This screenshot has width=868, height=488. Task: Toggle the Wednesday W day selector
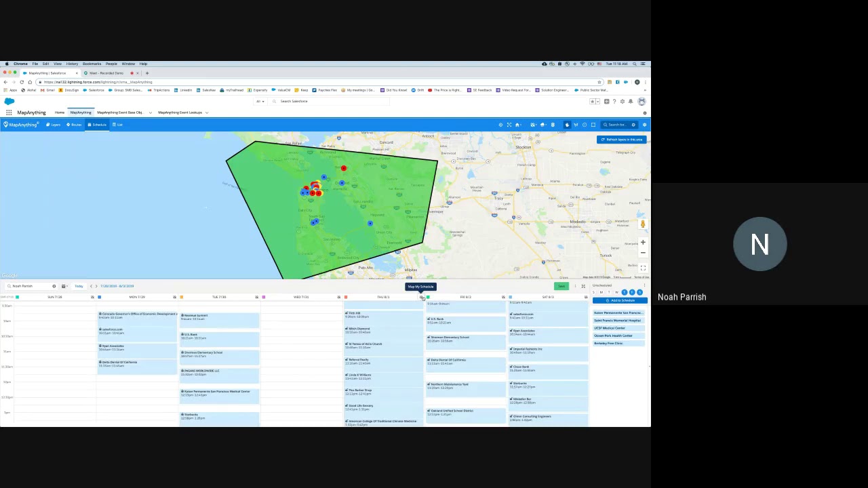point(616,292)
